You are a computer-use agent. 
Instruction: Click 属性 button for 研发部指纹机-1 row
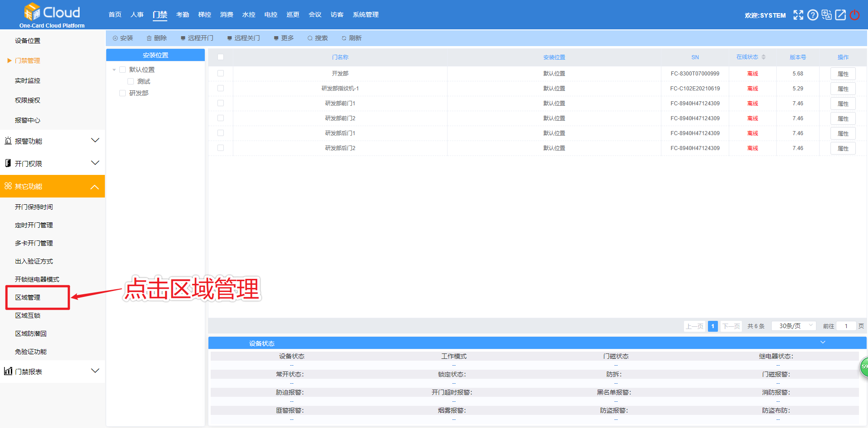843,89
